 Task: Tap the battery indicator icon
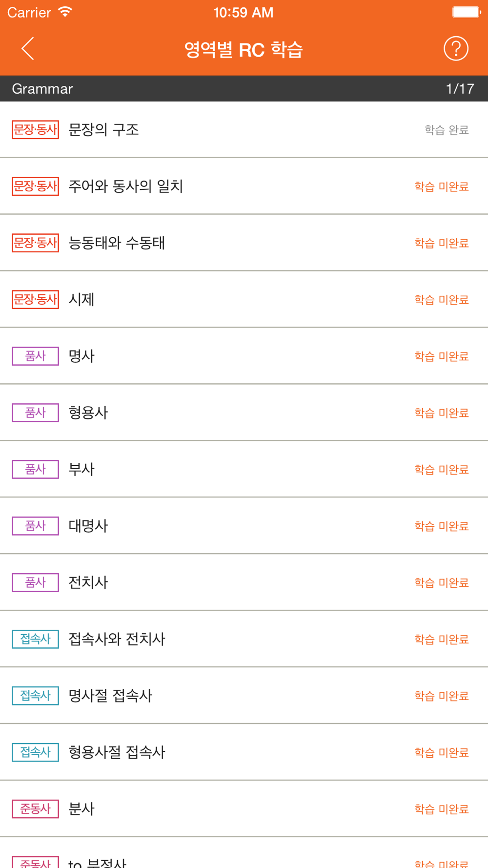pyautogui.click(x=466, y=12)
